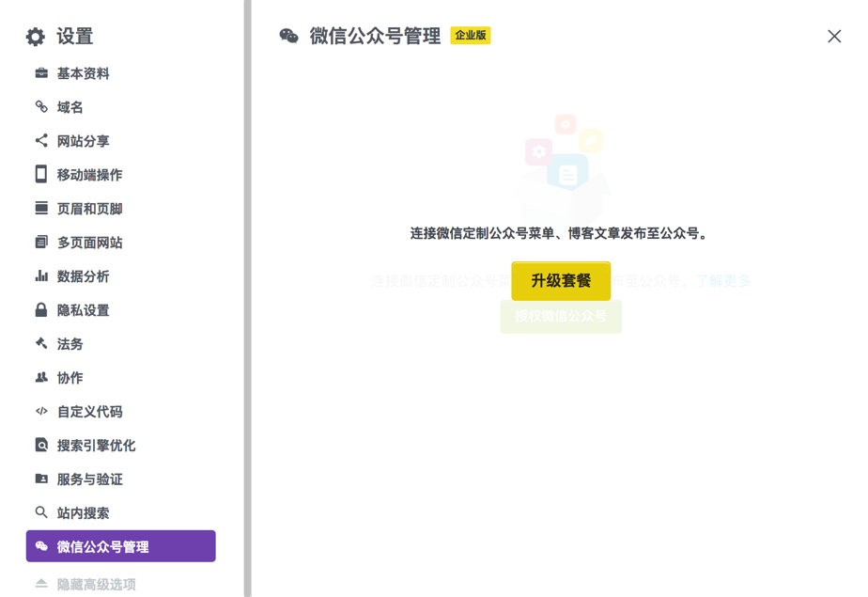Screen dimensions: 868x597
Task: Click the gavel icon beside 法务
Action: (41, 343)
